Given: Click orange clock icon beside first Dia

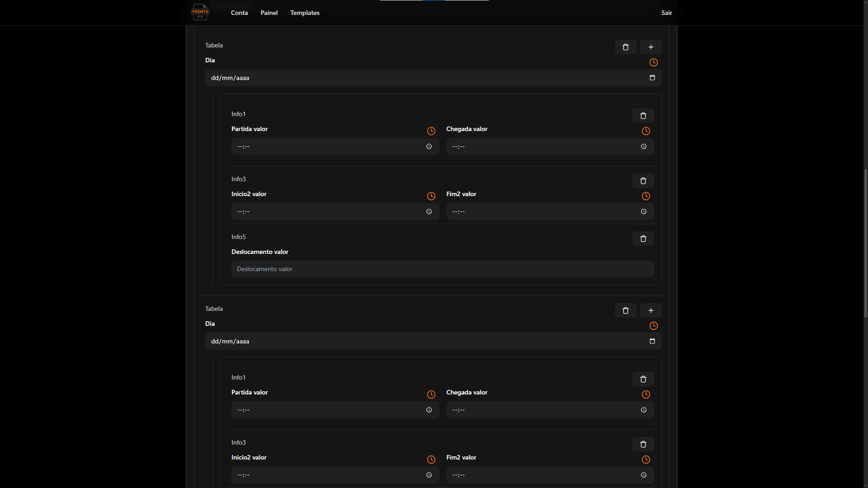Looking at the screenshot, I should coord(654,62).
